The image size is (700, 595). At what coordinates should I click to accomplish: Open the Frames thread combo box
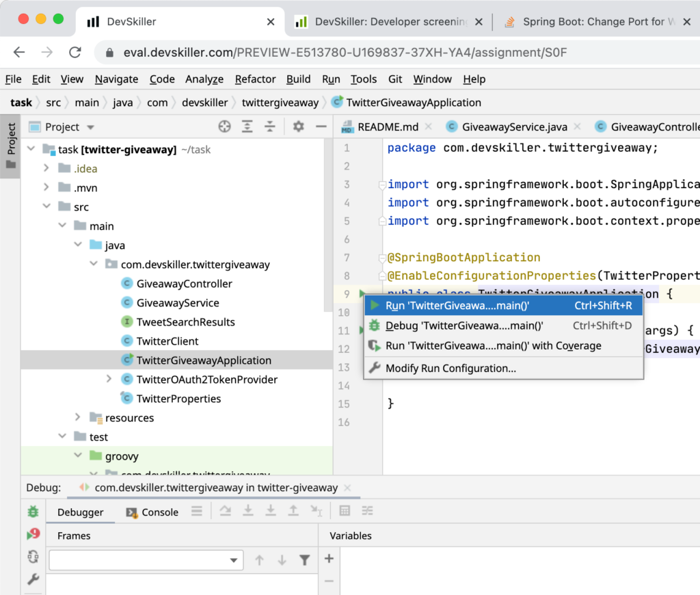coord(146,560)
